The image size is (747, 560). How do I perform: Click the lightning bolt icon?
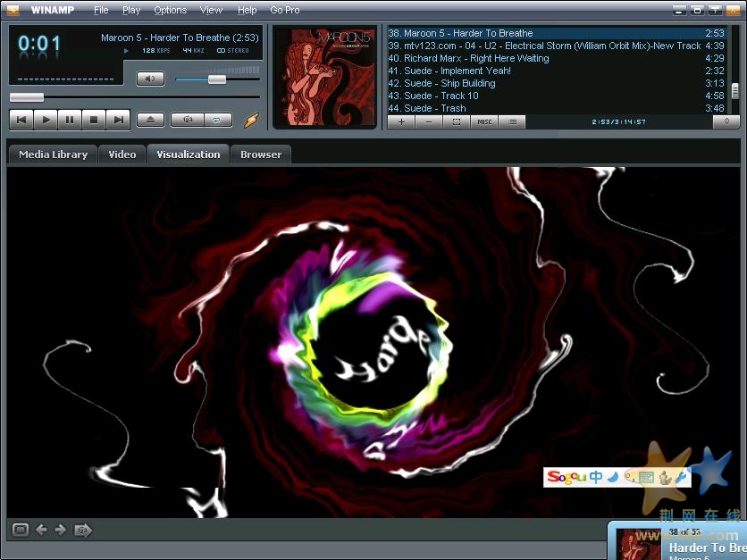pyautogui.click(x=251, y=121)
